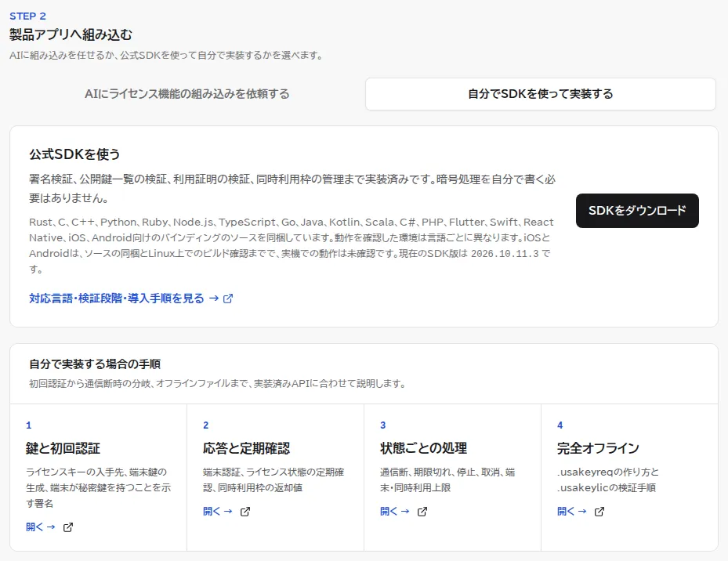Image resolution: width=728 pixels, height=561 pixels.
Task: Click the 自分で実装する場合の手順 heading
Action: 95,364
